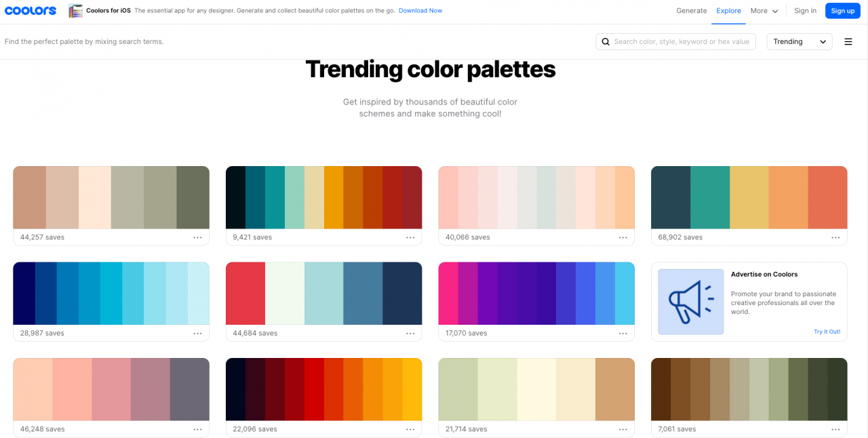Click the Try It Out! link
The width and height of the screenshot is (868, 438).
[x=827, y=332]
